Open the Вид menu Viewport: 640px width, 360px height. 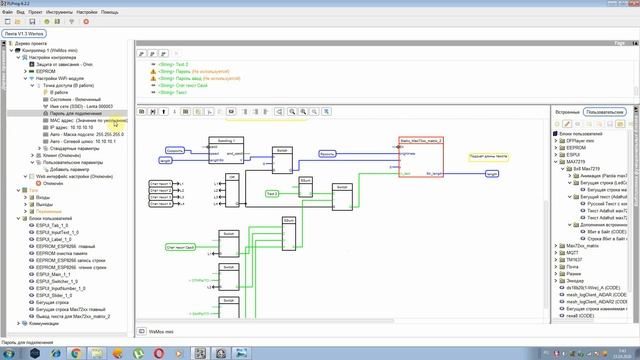pyautogui.click(x=20, y=12)
